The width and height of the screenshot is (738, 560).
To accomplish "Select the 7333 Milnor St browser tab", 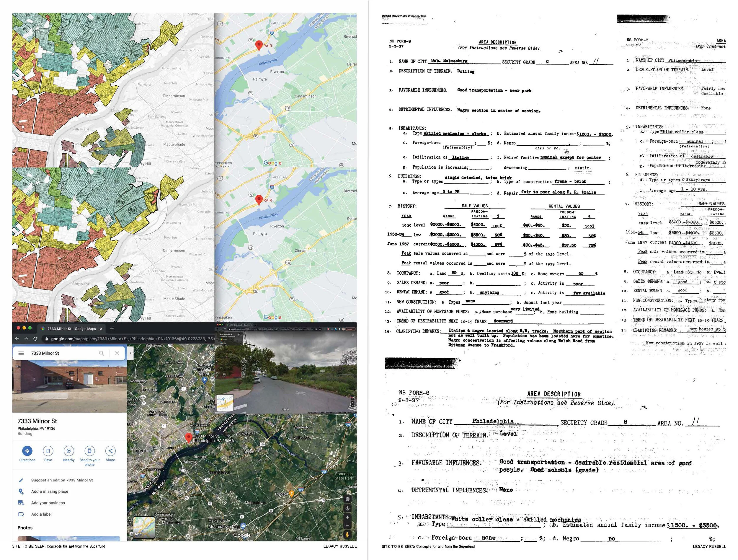I will point(71,329).
